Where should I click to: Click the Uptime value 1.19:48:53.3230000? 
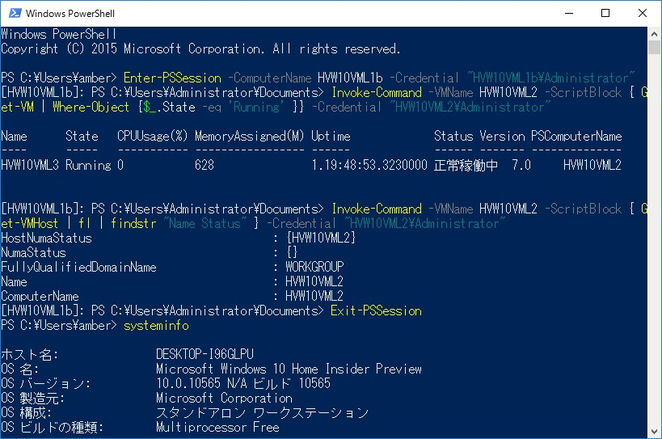(369, 165)
